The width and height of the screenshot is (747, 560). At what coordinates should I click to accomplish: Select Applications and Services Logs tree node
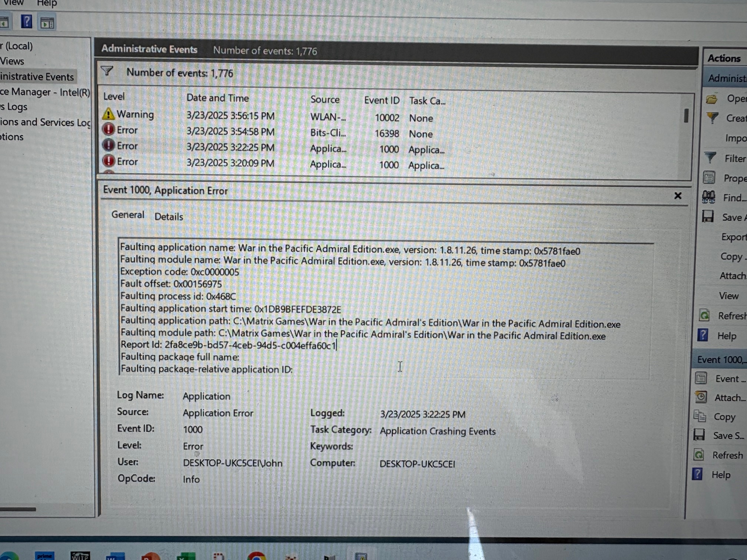point(44,122)
